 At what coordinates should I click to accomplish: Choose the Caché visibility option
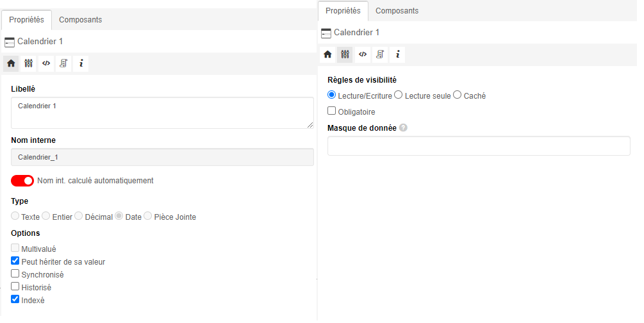click(x=457, y=95)
